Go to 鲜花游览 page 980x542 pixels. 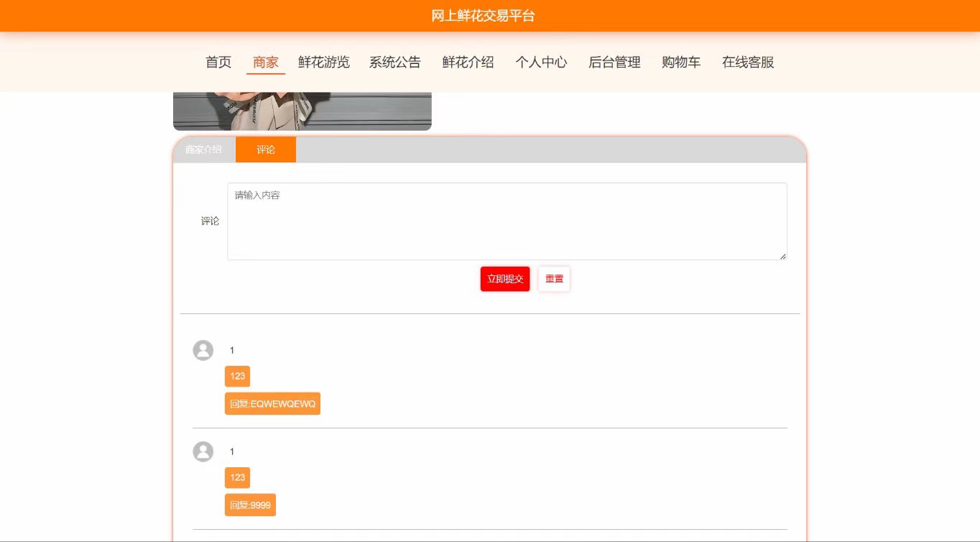point(324,63)
